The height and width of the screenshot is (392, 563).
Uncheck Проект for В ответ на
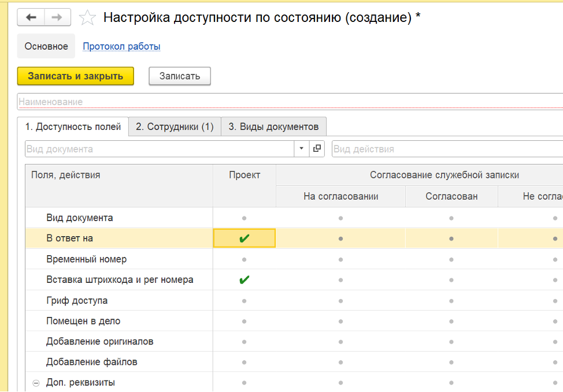[245, 238]
